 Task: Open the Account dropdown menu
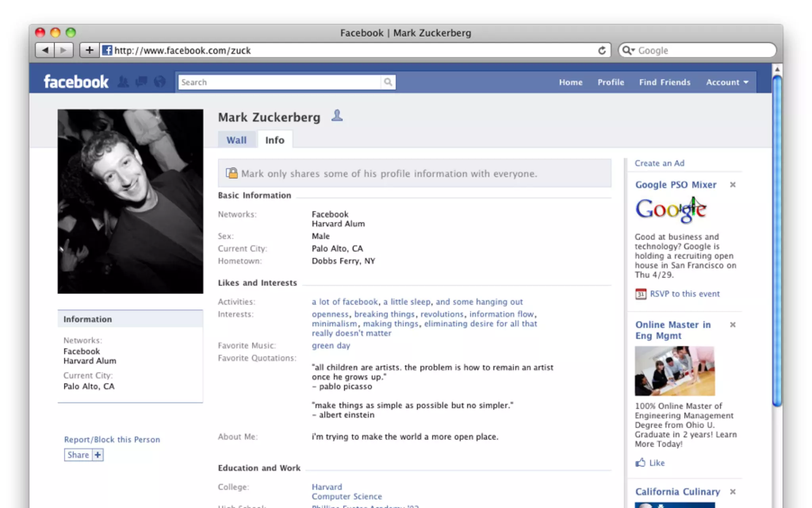coord(727,82)
